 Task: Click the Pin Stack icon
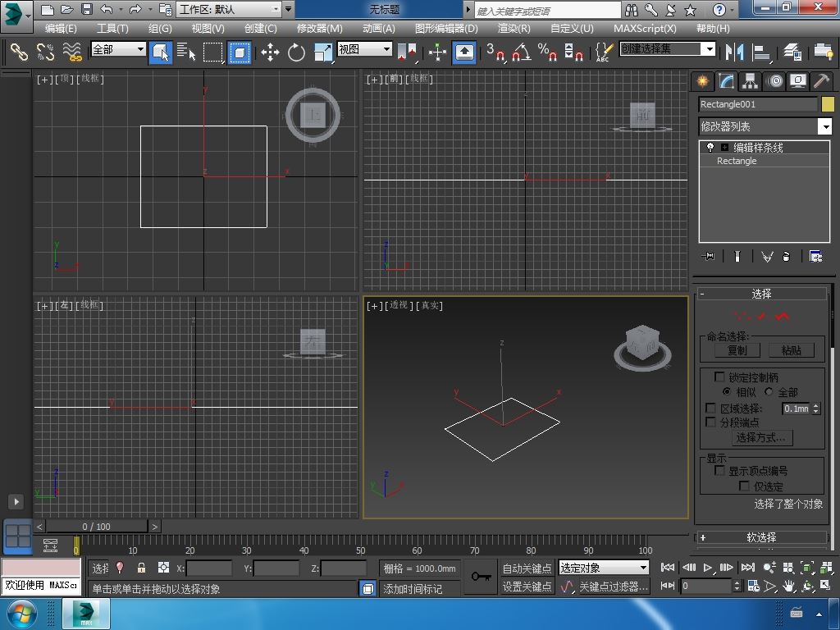coord(709,257)
